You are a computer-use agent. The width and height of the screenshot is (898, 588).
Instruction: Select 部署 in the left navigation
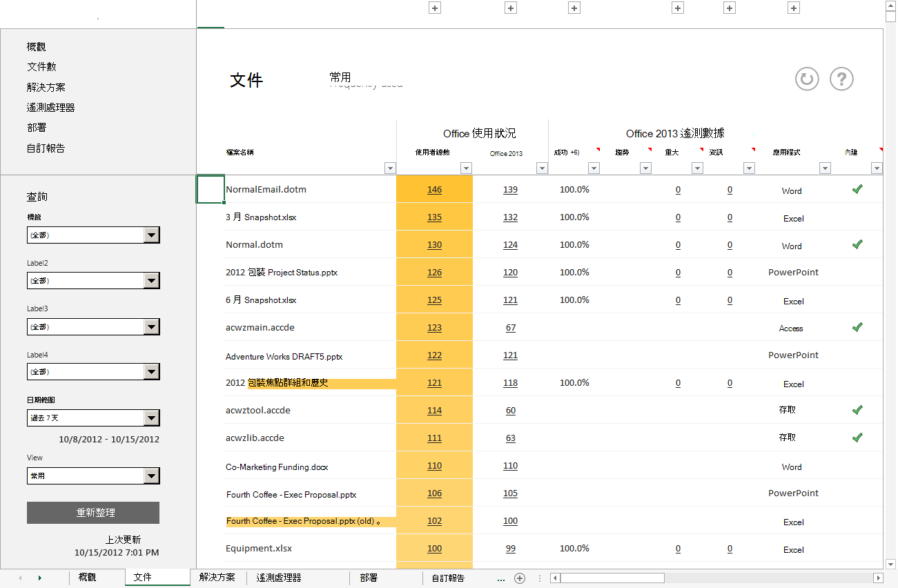click(x=37, y=128)
